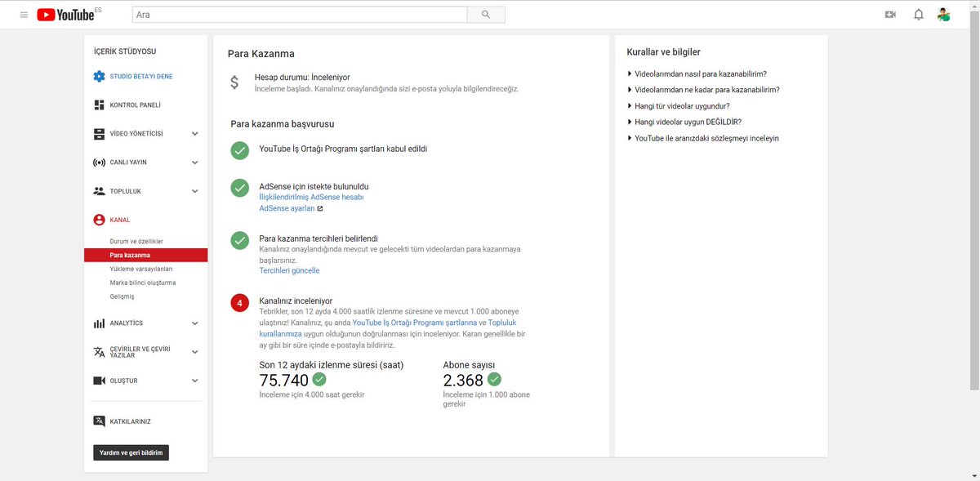Click green check next to AdSense step
This screenshot has height=481, width=980.
click(x=239, y=188)
